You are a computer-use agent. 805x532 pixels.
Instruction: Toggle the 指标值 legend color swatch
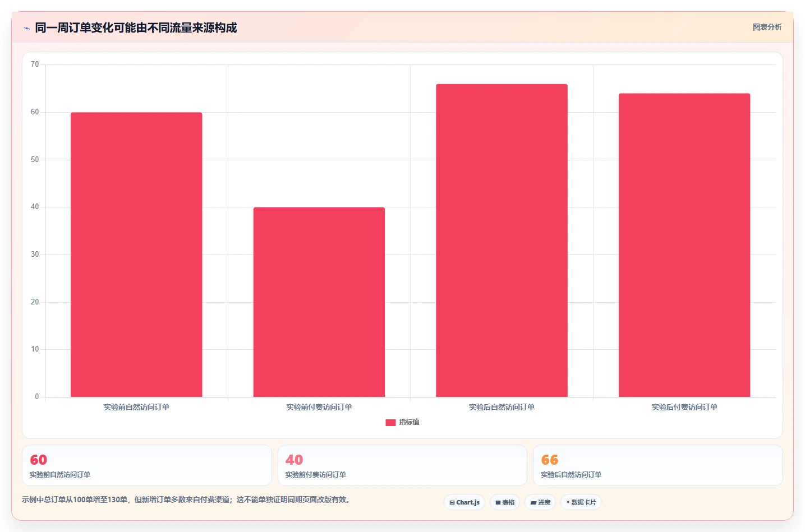pyautogui.click(x=390, y=422)
